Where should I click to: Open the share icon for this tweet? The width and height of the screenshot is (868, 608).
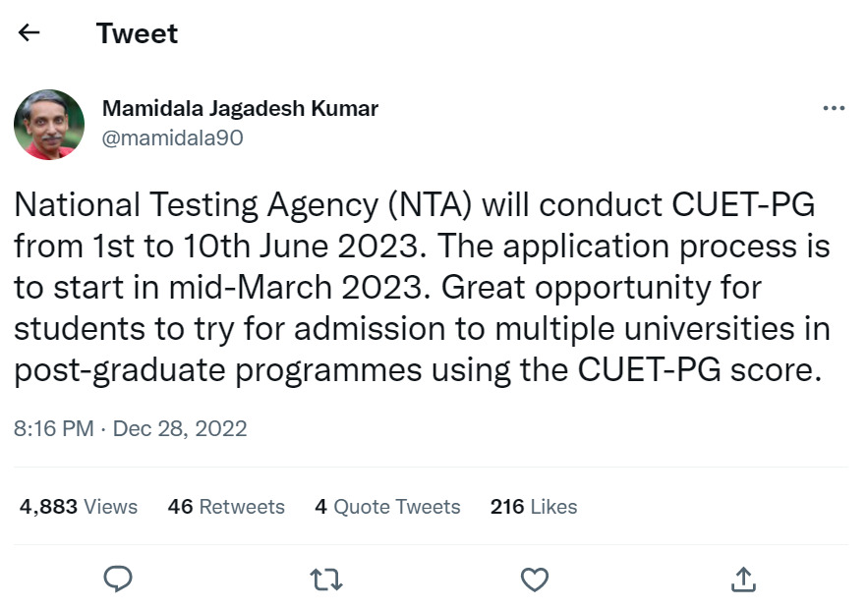(743, 580)
